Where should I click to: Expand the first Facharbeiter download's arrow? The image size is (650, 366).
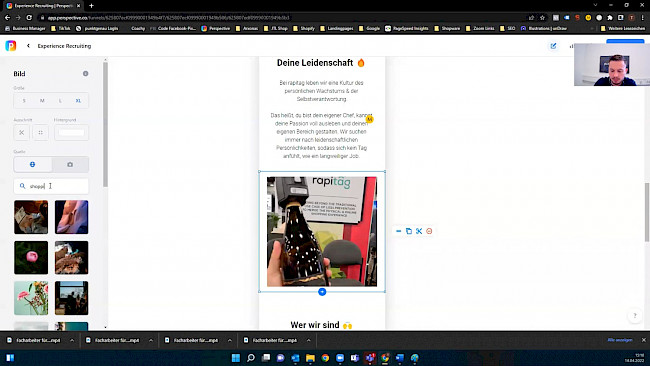(72, 340)
